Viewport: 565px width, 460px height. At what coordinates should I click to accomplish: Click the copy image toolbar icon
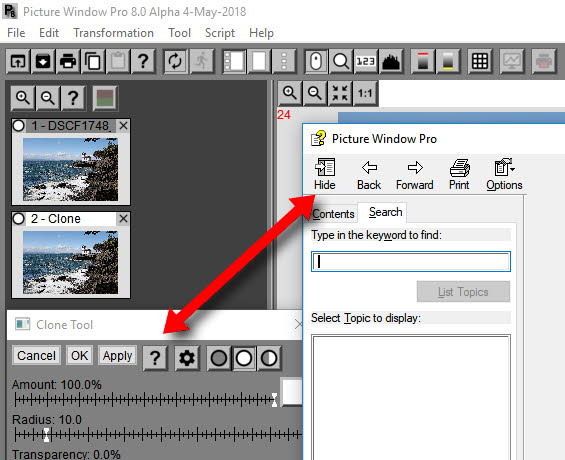[x=93, y=61]
